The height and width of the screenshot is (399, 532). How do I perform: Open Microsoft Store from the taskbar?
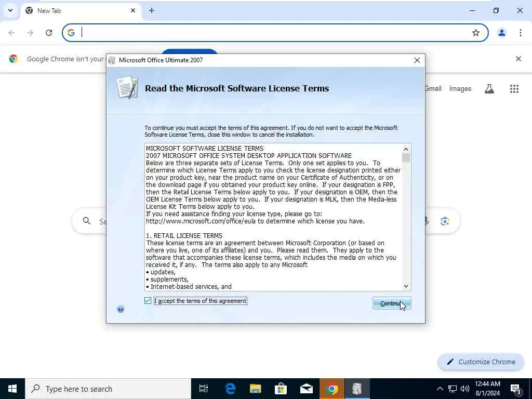click(281, 389)
